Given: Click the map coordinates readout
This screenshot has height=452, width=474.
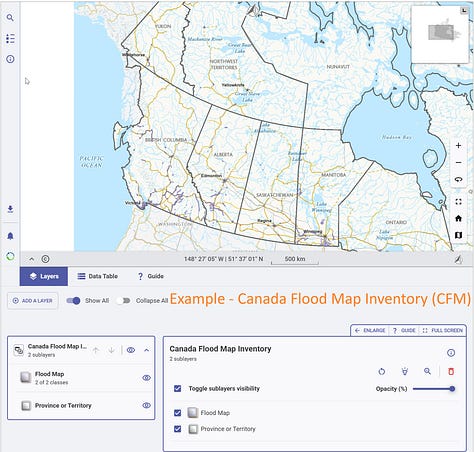Looking at the screenshot, I should (x=224, y=259).
